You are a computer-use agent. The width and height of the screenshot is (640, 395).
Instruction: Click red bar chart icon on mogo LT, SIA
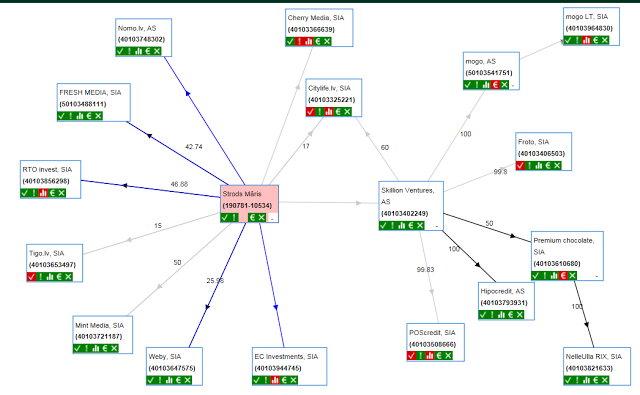(x=587, y=40)
